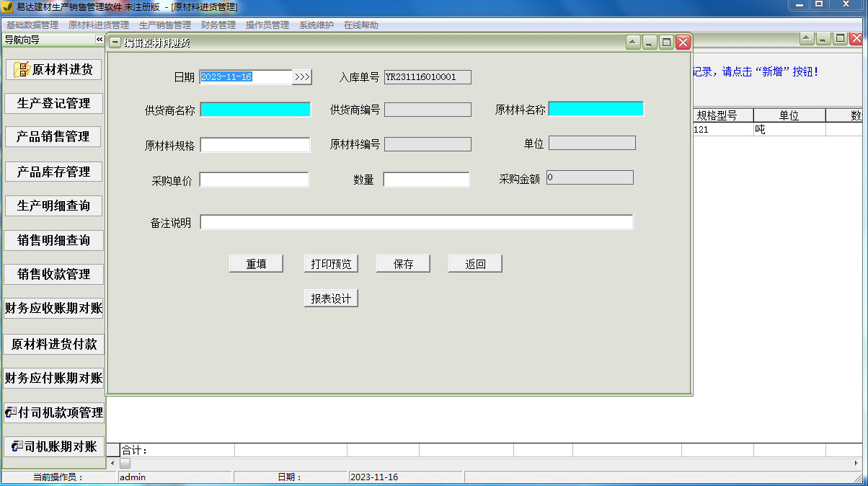Open 司机账期对账 via its coin icon
The image size is (868, 486).
(53, 446)
